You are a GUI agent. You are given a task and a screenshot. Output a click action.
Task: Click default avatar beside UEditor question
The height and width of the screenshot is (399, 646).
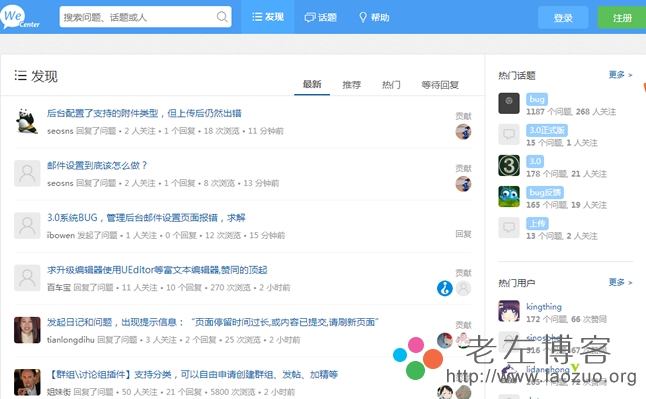tap(27, 278)
